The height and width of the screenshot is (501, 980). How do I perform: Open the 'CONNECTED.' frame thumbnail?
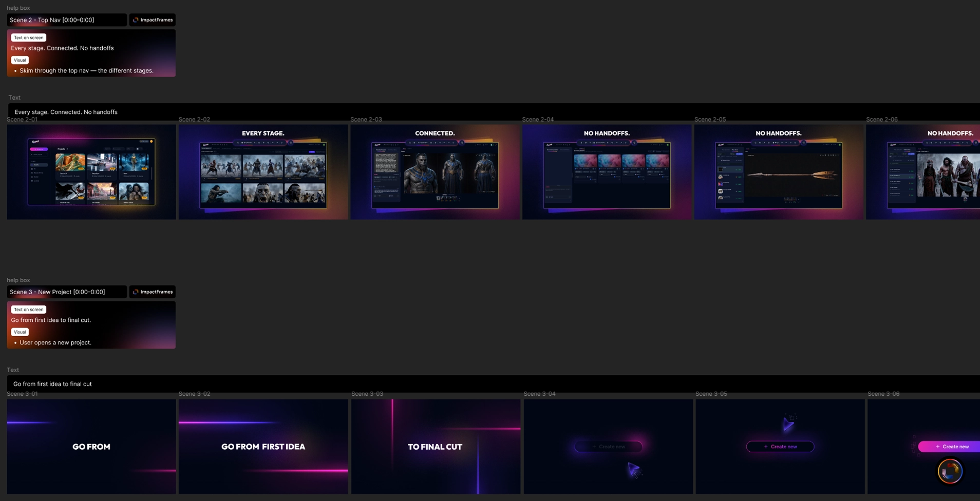tap(435, 172)
